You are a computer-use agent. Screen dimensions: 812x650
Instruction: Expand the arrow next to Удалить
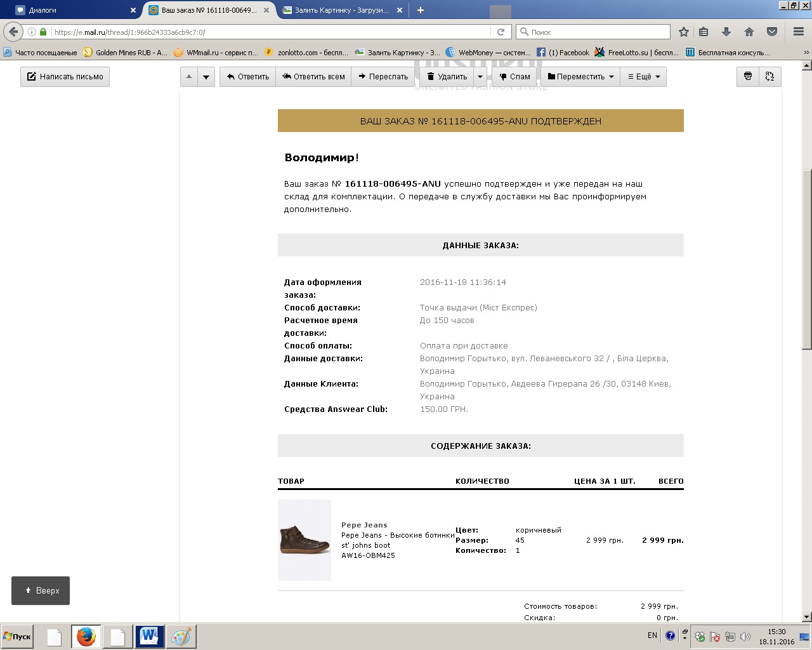480,77
